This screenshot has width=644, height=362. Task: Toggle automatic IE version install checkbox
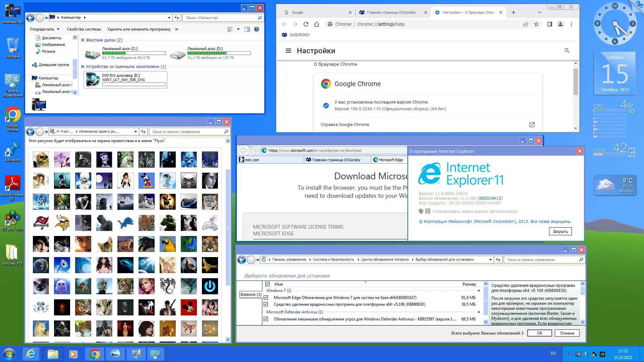[x=428, y=211]
